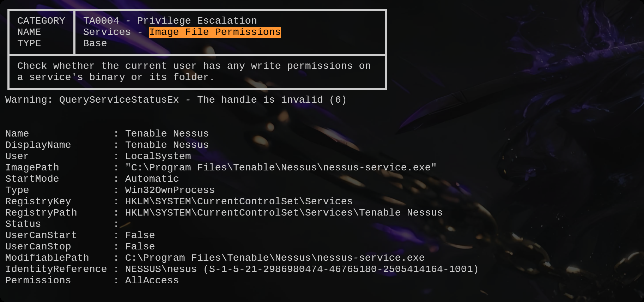The image size is (644, 302).
Task: Click the check description paragraph text
Action: tap(194, 72)
